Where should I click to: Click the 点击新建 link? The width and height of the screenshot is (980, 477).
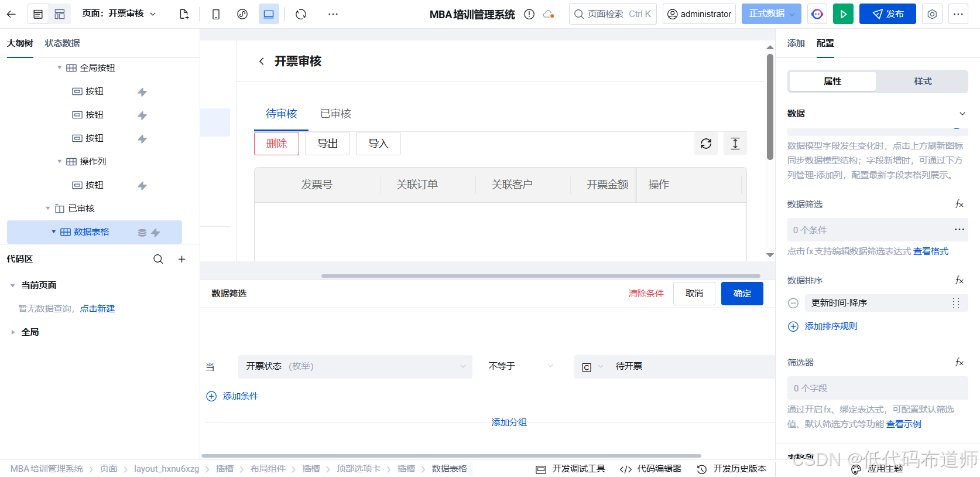point(98,309)
